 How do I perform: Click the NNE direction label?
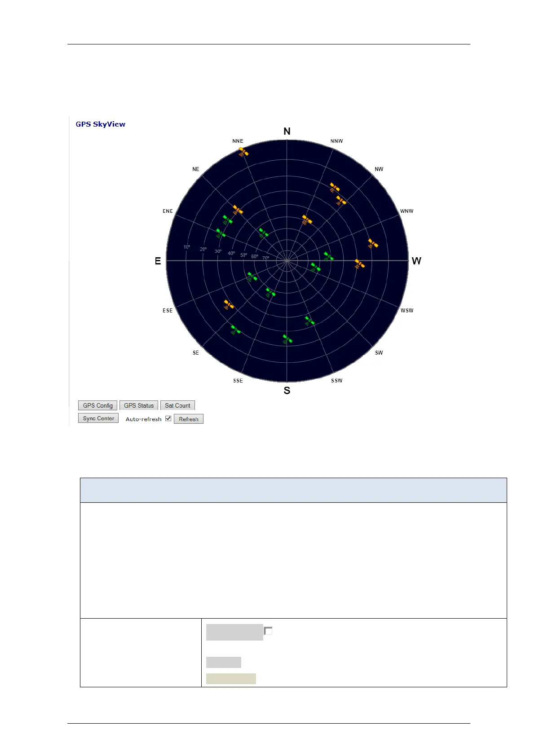(238, 141)
